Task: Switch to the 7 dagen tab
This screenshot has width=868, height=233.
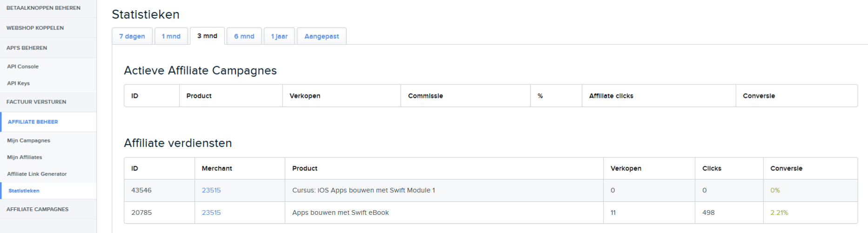Action: (x=132, y=36)
